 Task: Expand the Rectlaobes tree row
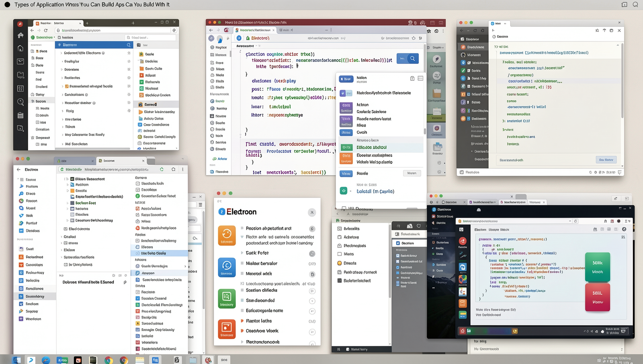(x=62, y=78)
